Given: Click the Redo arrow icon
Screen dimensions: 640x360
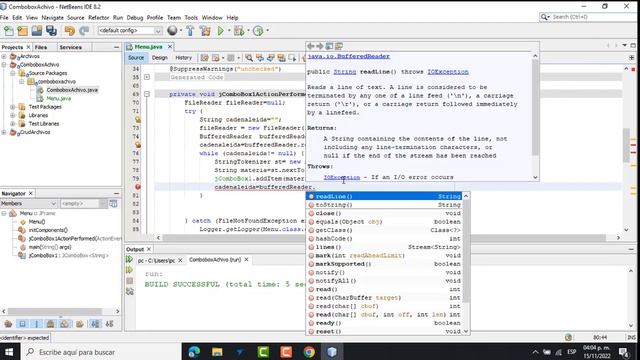Looking at the screenshot, I should (84, 31).
